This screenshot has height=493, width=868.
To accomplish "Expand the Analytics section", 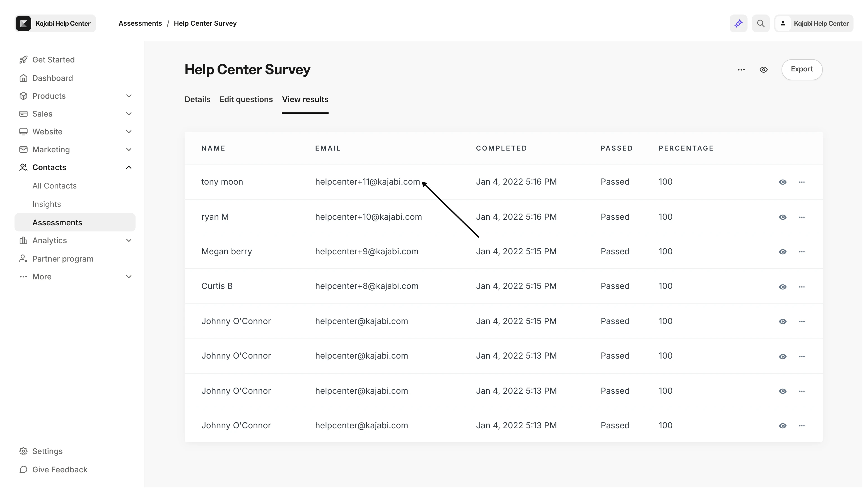I will point(129,240).
